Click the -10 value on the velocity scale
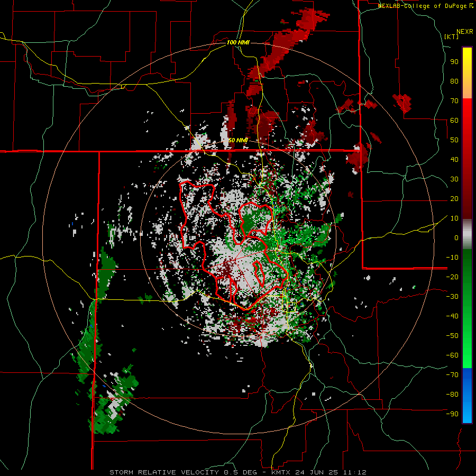The image size is (476, 476). [452, 258]
